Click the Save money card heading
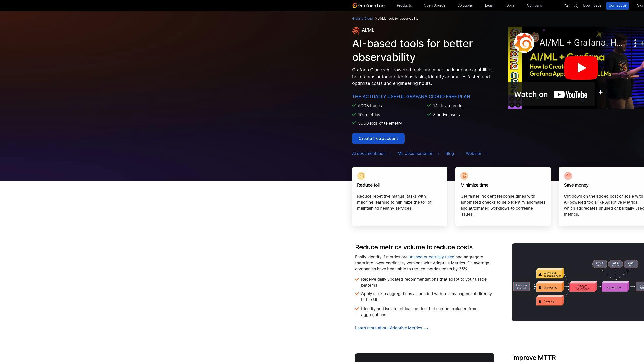The height and width of the screenshot is (362, 644). pyautogui.click(x=576, y=185)
